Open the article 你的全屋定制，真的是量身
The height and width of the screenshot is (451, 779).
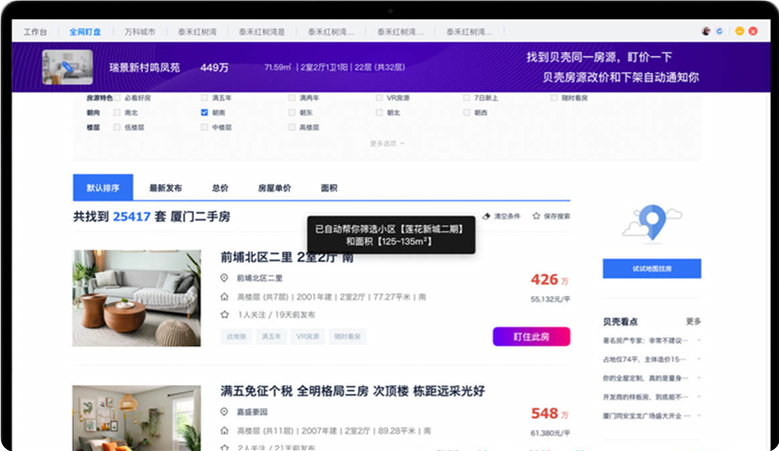pos(645,378)
